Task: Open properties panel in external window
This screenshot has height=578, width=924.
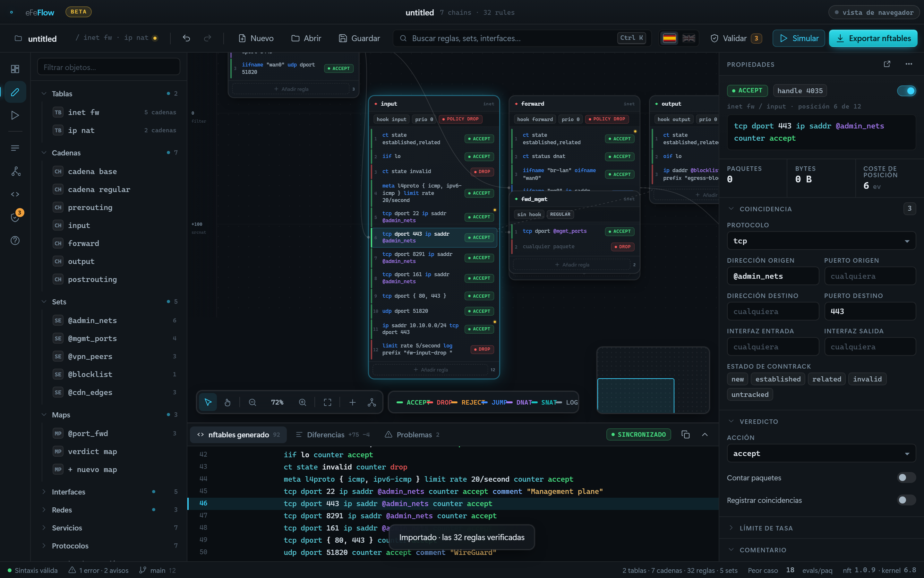Action: pos(887,64)
